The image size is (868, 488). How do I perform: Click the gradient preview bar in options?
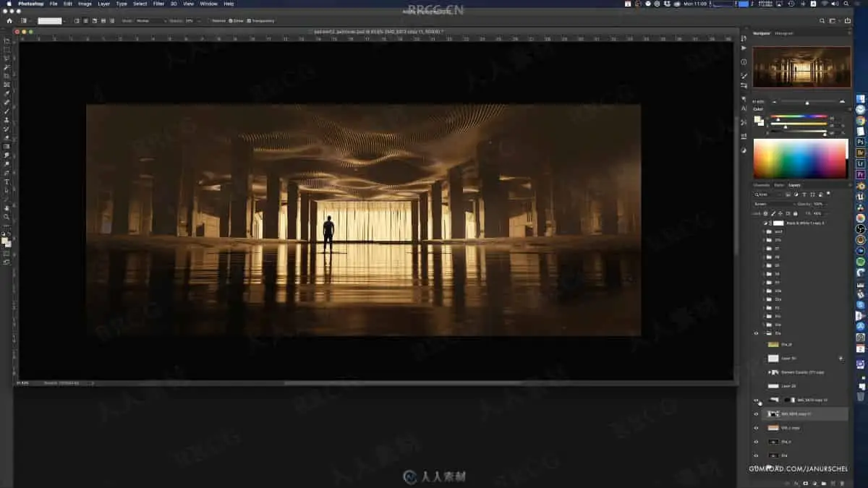click(x=50, y=20)
